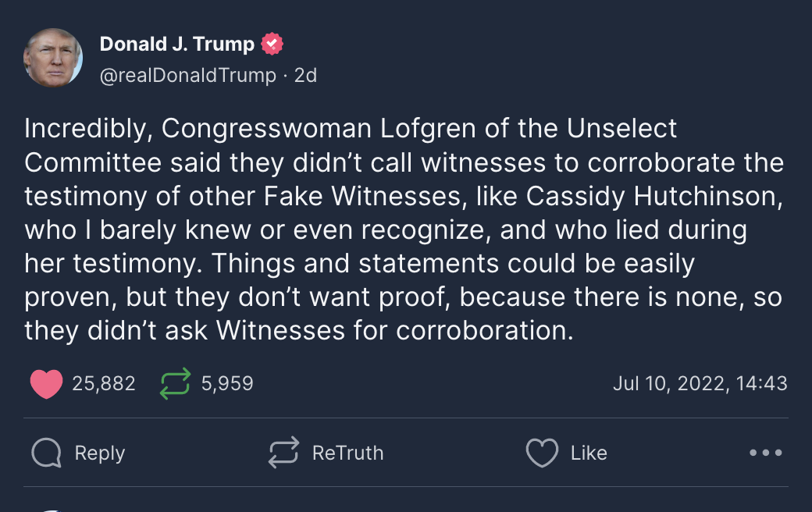Image resolution: width=812 pixels, height=512 pixels.
Task: View the 5,959 ReTruths count
Action: click(227, 384)
